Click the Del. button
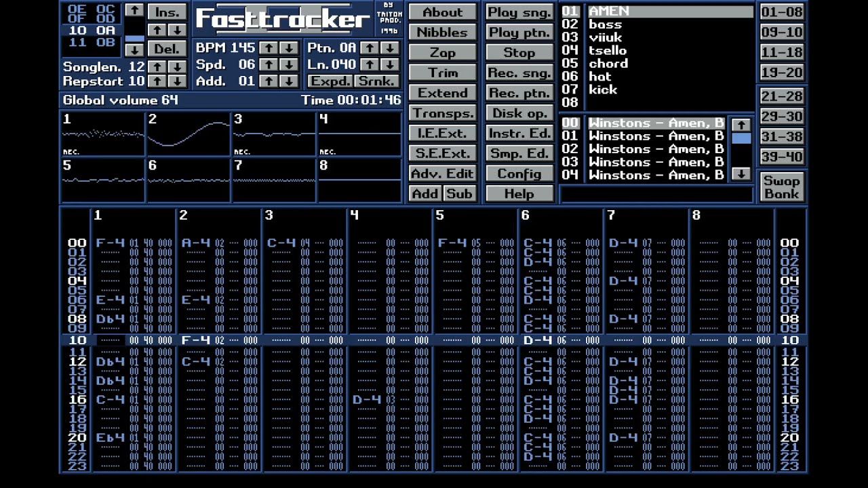868x488 pixels. (167, 49)
